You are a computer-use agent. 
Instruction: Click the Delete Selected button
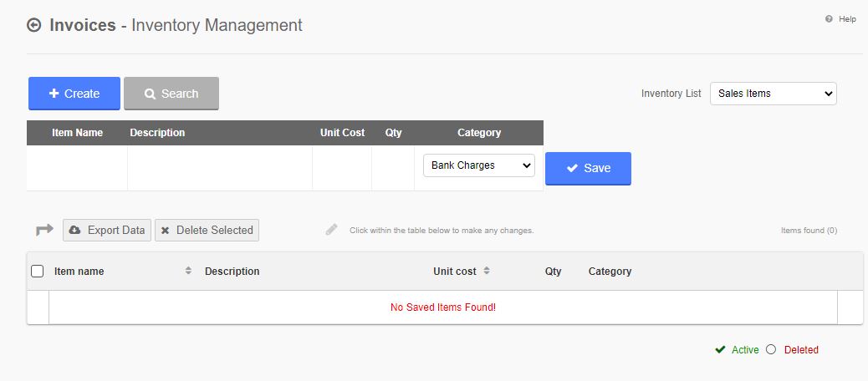click(x=207, y=230)
